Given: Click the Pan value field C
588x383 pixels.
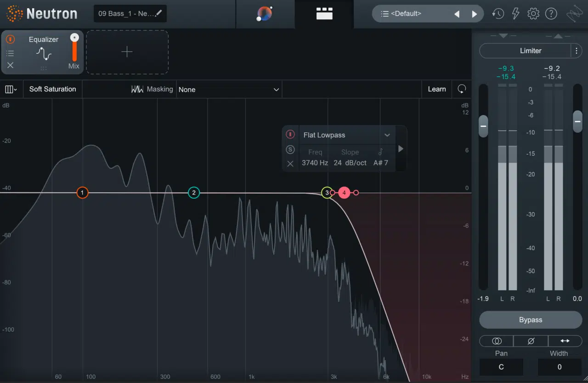Looking at the screenshot, I should (501, 367).
